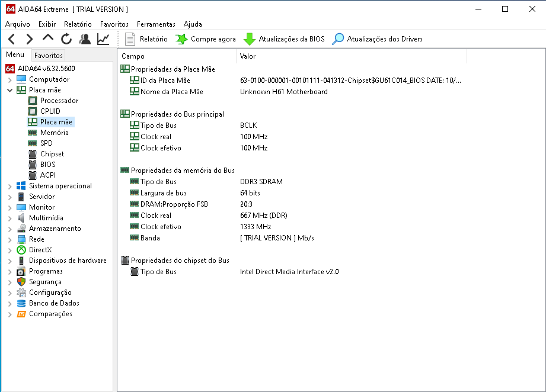Open Atualizações da BIOS
Screen dimensions: 546x392
click(x=284, y=39)
